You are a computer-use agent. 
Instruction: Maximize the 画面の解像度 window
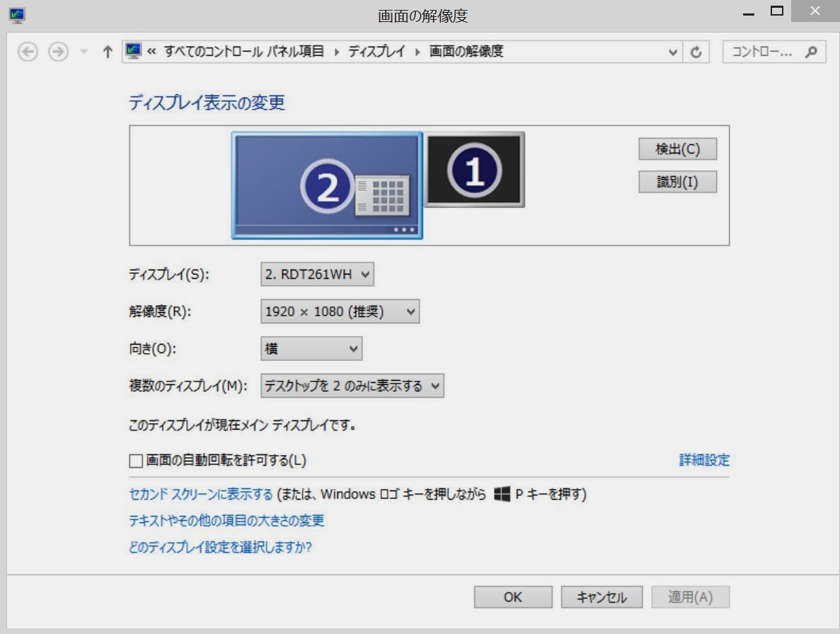tap(777, 11)
